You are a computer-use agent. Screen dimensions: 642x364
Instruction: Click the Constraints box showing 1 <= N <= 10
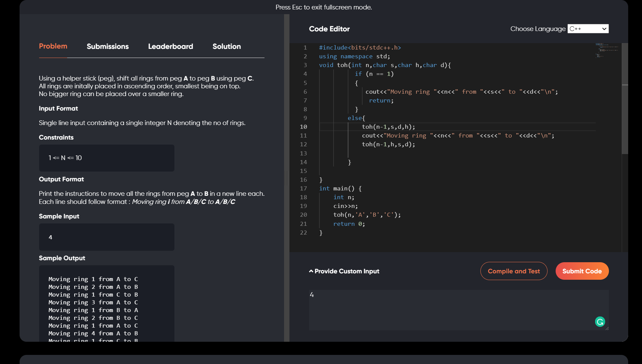click(107, 158)
